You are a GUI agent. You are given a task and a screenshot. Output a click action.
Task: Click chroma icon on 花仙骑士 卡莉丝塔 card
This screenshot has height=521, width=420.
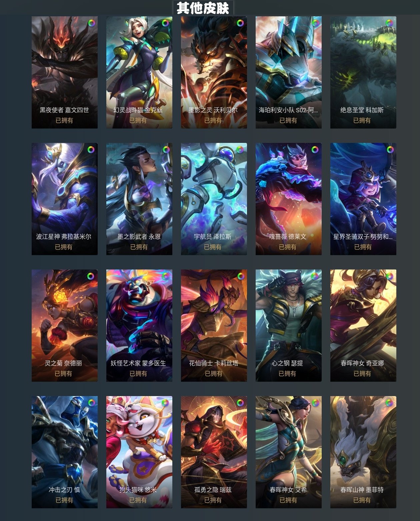pos(241,276)
